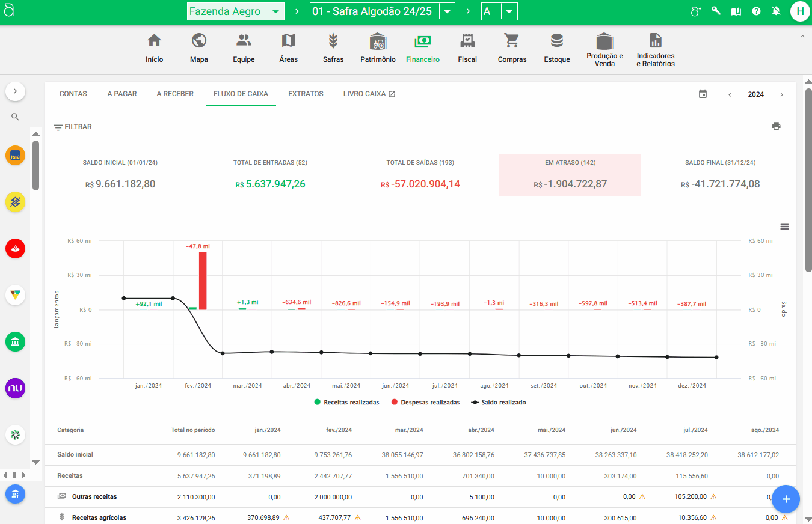Hide the Saldo realizado line series
This screenshot has height=524, width=812.
tap(499, 402)
